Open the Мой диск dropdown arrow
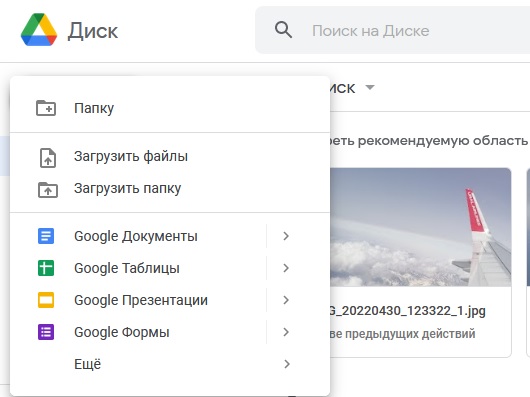This screenshot has height=397, width=530. [370, 88]
